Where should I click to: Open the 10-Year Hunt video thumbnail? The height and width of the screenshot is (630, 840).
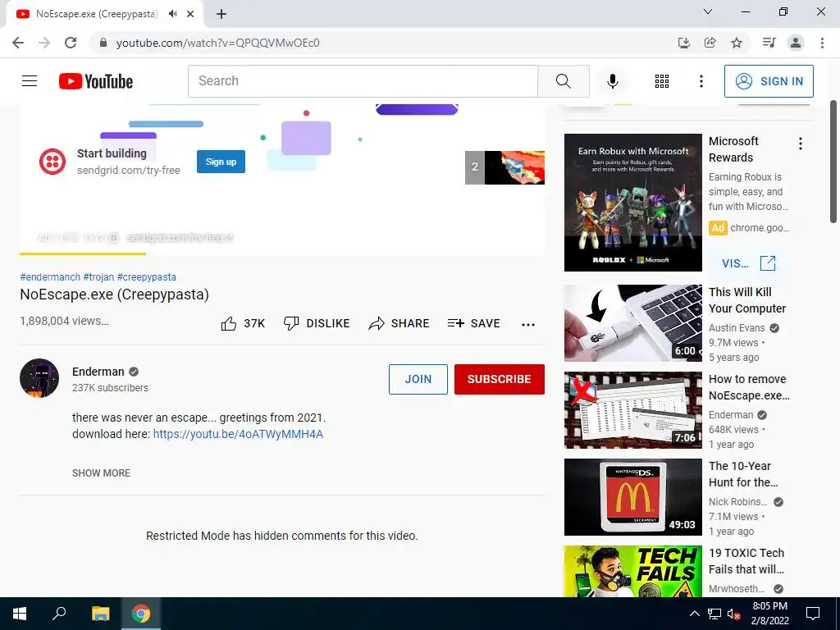pos(632,496)
